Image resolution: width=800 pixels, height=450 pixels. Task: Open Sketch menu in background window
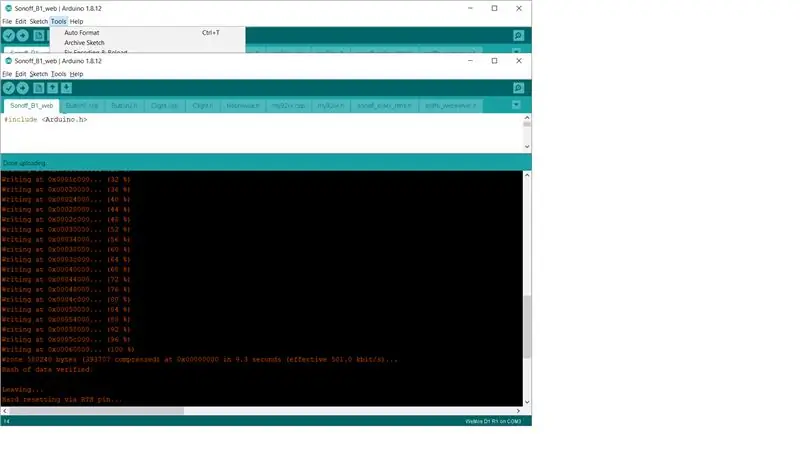pyautogui.click(x=38, y=21)
